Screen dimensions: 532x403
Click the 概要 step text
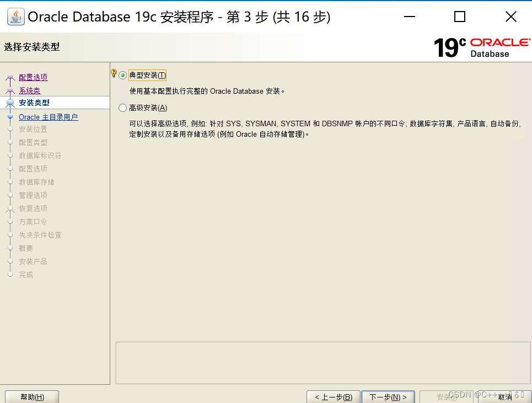click(26, 248)
